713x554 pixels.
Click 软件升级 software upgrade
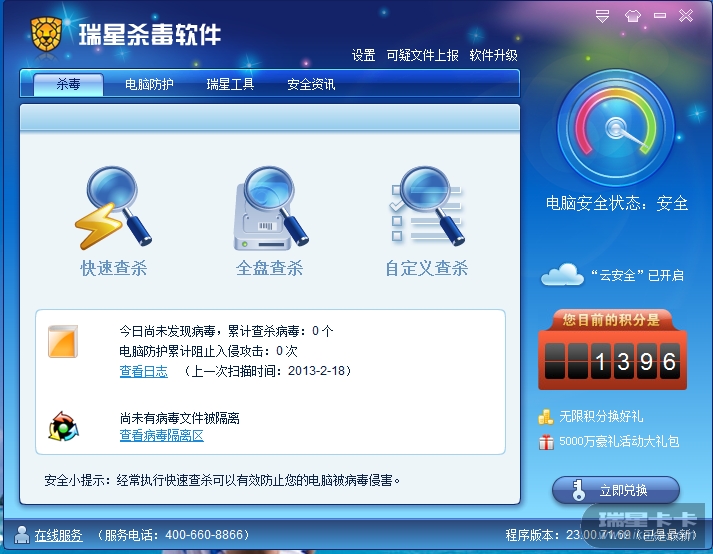click(x=493, y=55)
